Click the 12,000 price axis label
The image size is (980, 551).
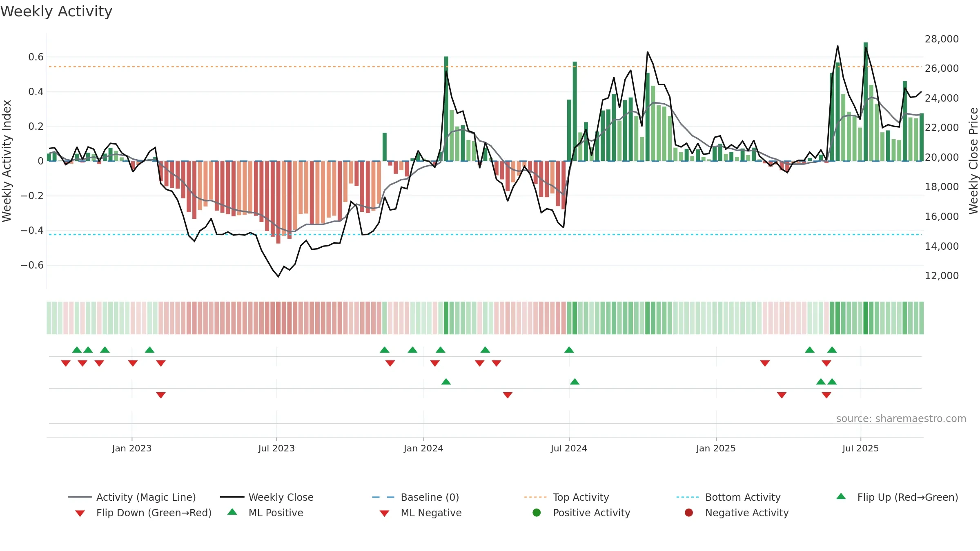tap(942, 275)
